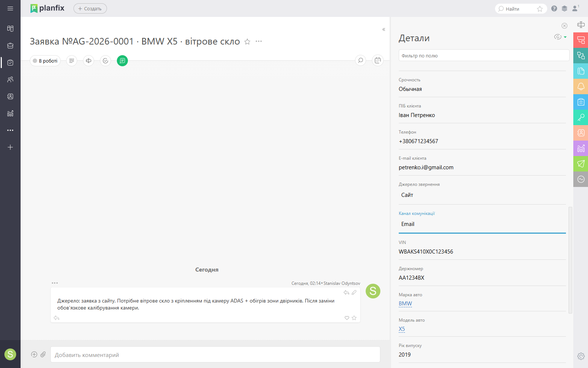Click the Срочность value Обычная
588x368 pixels.
[x=410, y=89]
